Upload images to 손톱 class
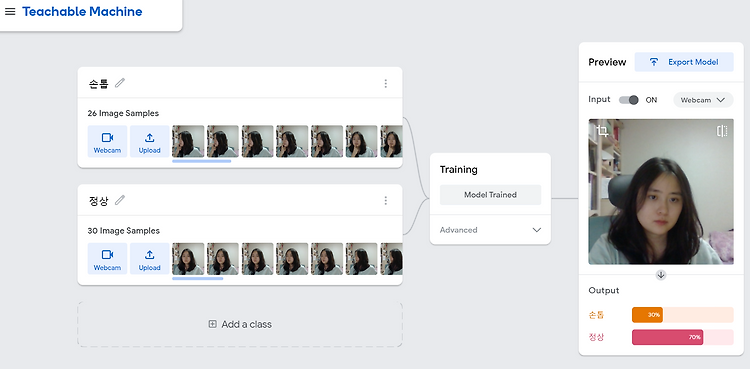The image size is (750, 369). tap(149, 142)
